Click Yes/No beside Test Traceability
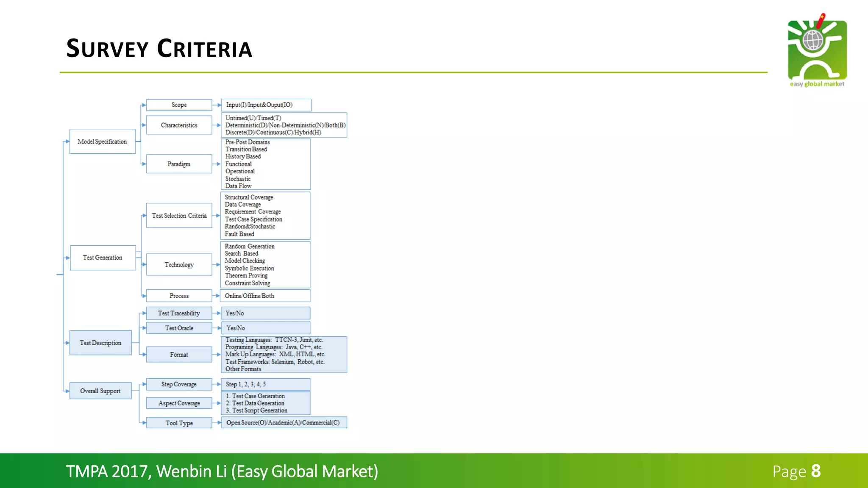Image resolution: width=868 pixels, height=488 pixels. click(x=266, y=313)
